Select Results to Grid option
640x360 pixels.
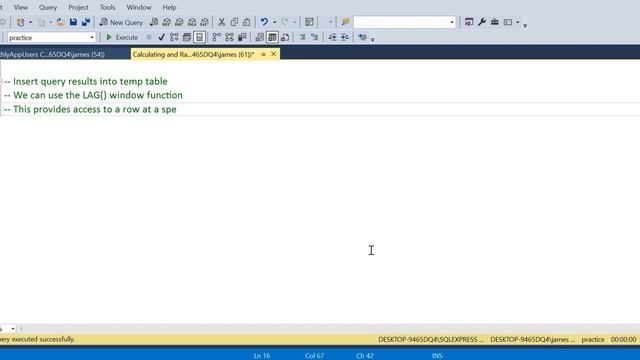272,38
